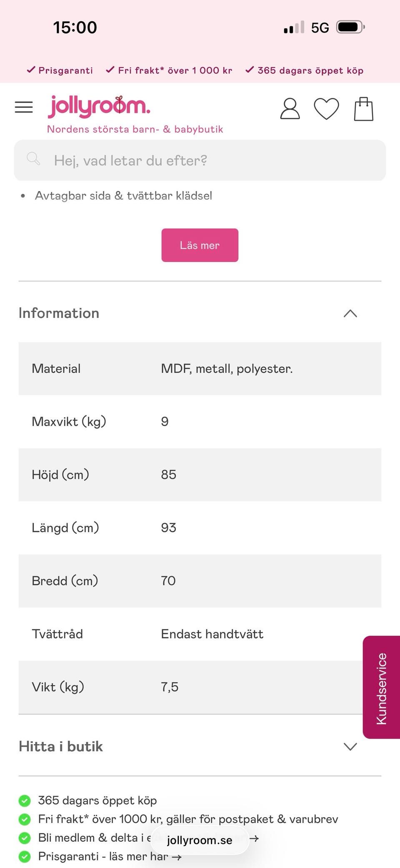Collapse the Information section chevron
The image size is (400, 868).
pos(350,313)
